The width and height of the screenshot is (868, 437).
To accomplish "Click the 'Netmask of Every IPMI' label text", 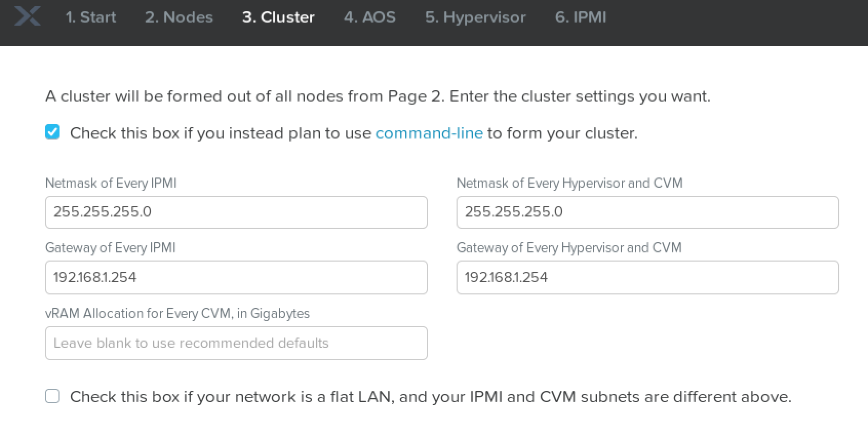I will point(111,183).
